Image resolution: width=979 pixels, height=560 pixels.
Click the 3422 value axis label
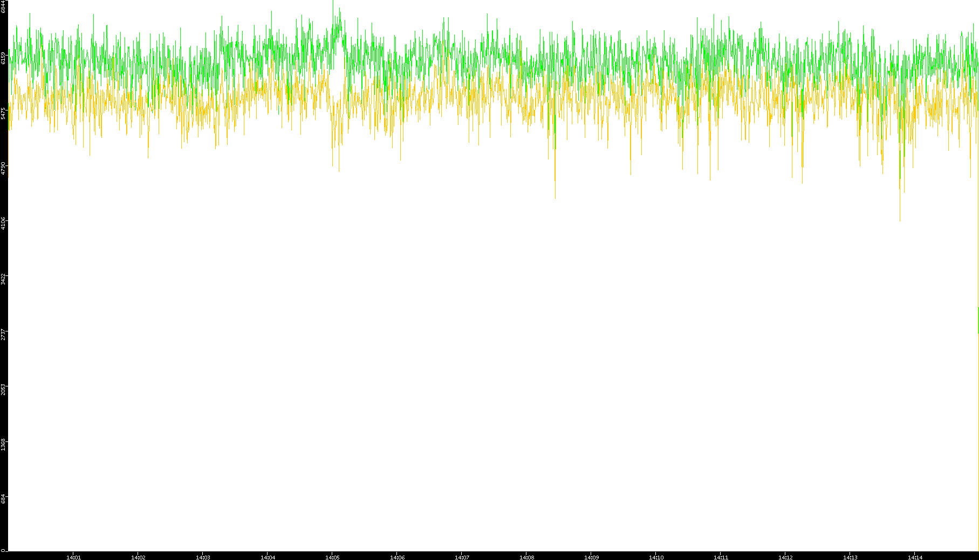[3, 279]
